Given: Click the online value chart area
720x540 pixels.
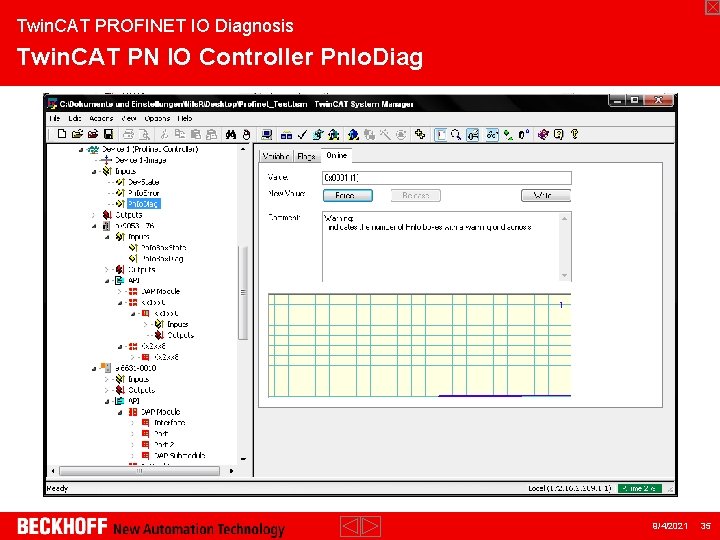Looking at the screenshot, I should pyautogui.click(x=419, y=345).
